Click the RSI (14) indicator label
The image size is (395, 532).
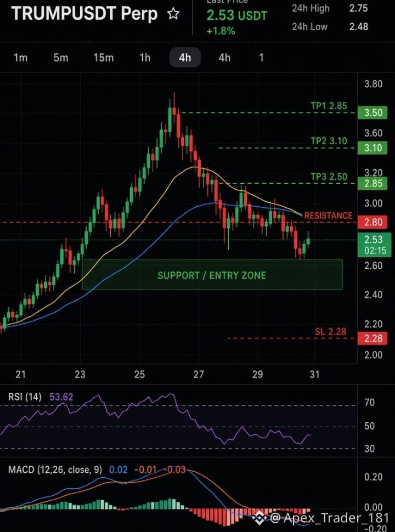tap(25, 397)
